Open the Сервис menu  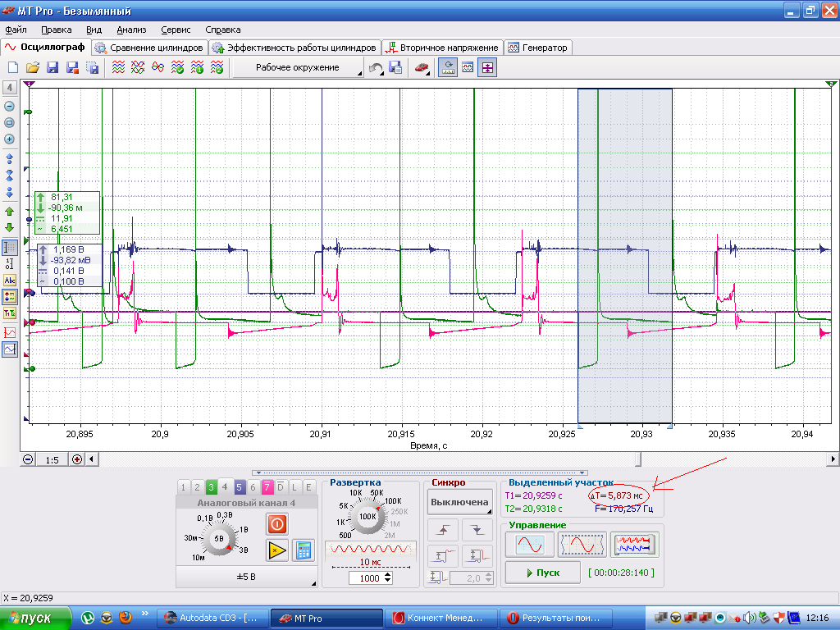[176, 30]
